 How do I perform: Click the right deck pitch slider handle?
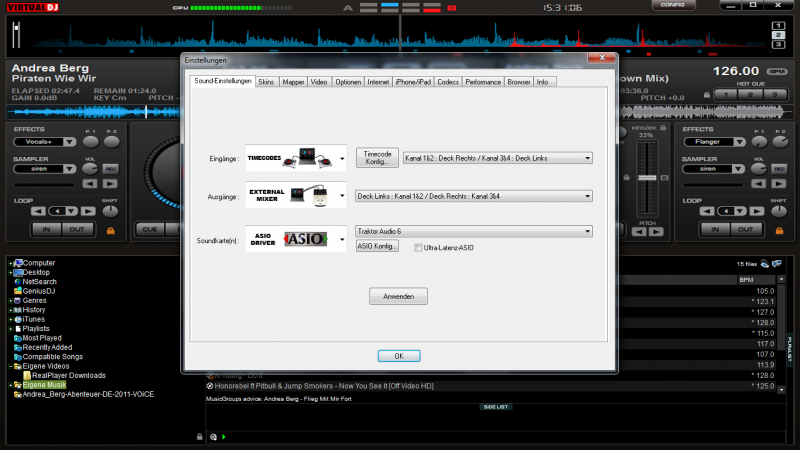(647, 178)
